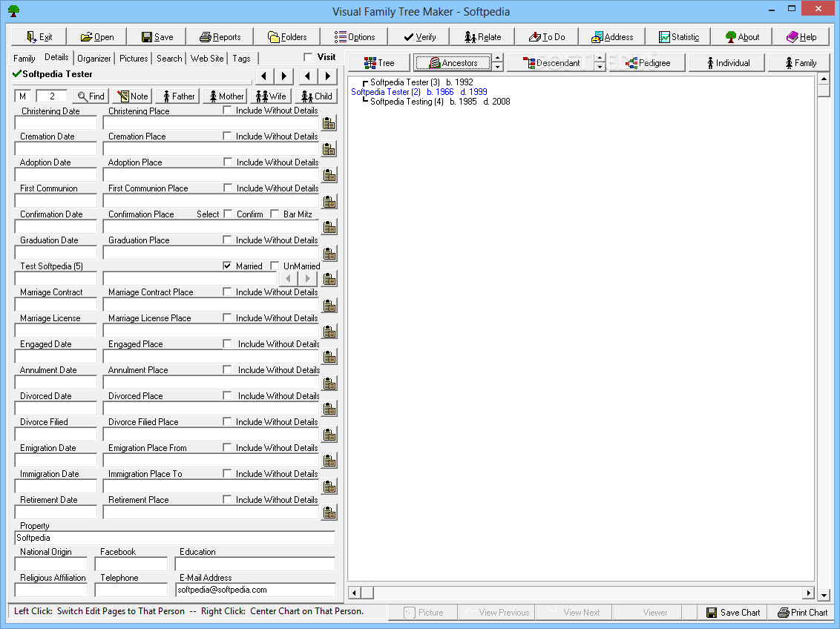Select Softpedia Testing (4) in chart

coord(440,102)
